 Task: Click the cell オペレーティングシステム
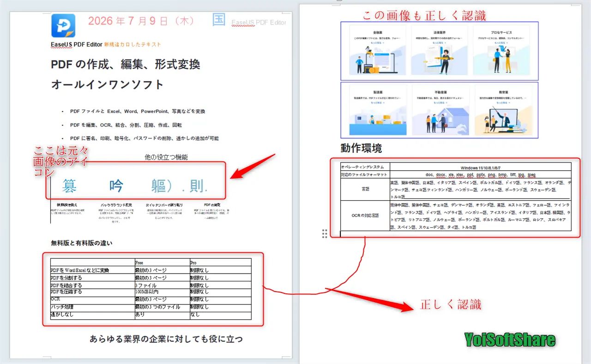point(365,167)
